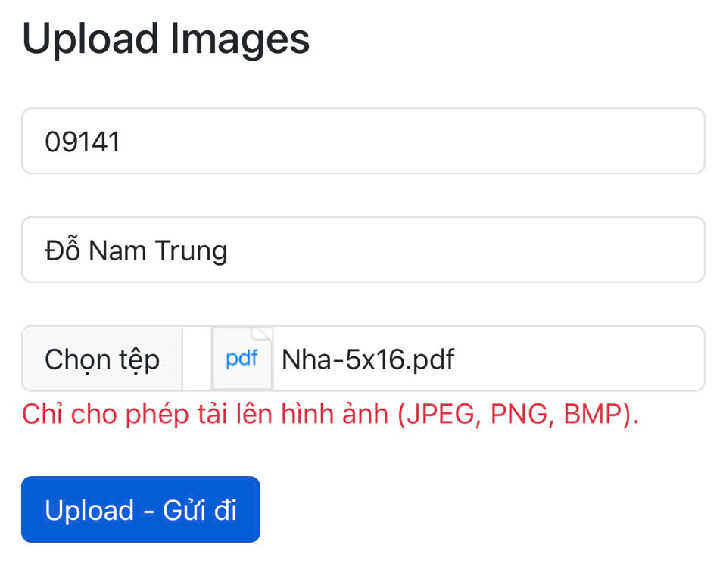723x588 pixels.
Task: Select the Nha-5x16.pdf file name
Action: click(368, 359)
